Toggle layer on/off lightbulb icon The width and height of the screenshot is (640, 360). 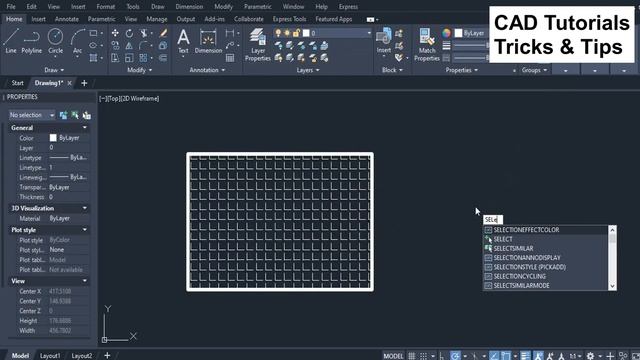[278, 33]
